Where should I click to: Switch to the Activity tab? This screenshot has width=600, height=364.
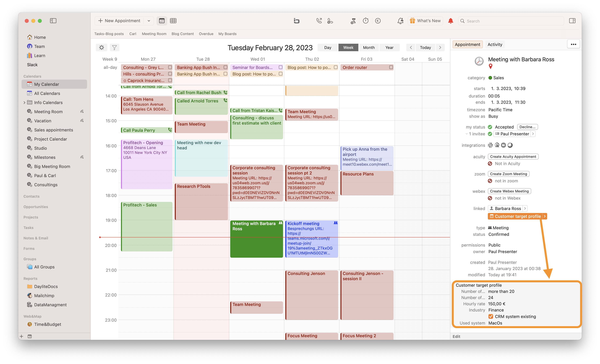pos(495,44)
